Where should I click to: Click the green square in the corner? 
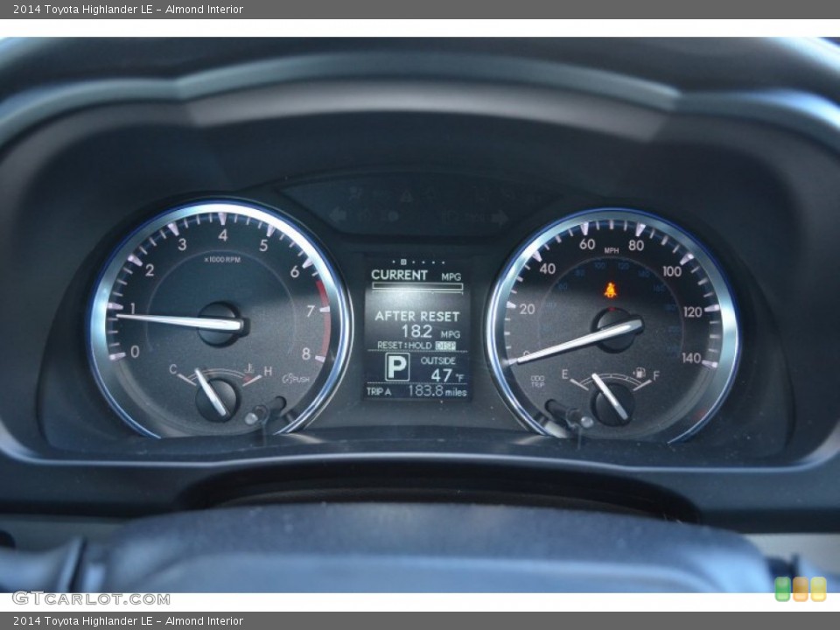click(782, 589)
